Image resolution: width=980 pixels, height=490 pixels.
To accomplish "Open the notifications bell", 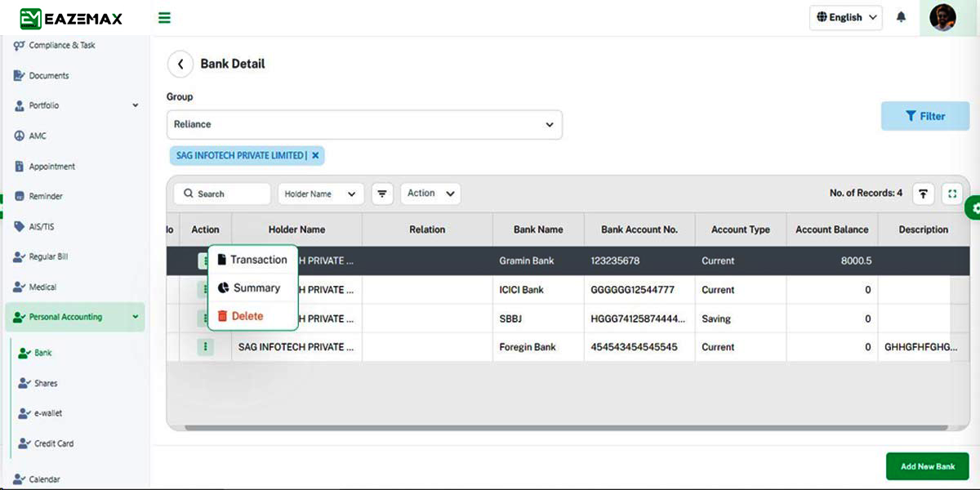I will tap(902, 17).
